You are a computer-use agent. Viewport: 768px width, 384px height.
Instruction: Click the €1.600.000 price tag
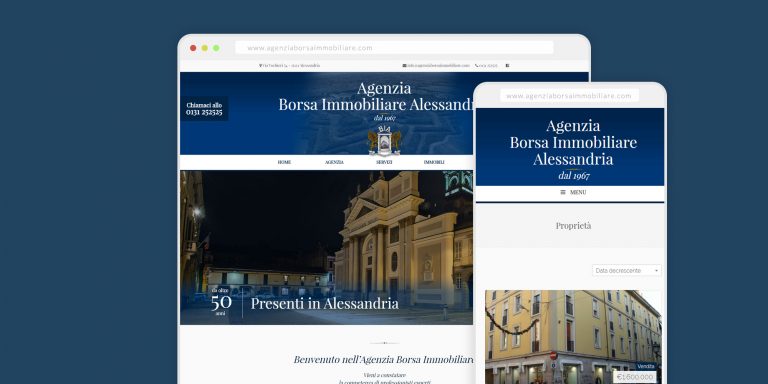click(635, 377)
